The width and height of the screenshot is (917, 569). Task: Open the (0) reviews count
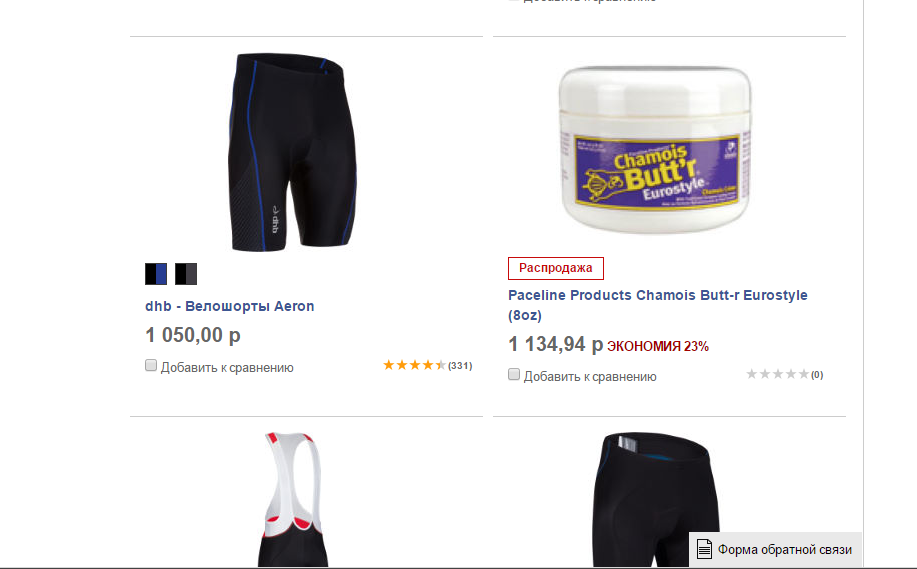click(817, 374)
